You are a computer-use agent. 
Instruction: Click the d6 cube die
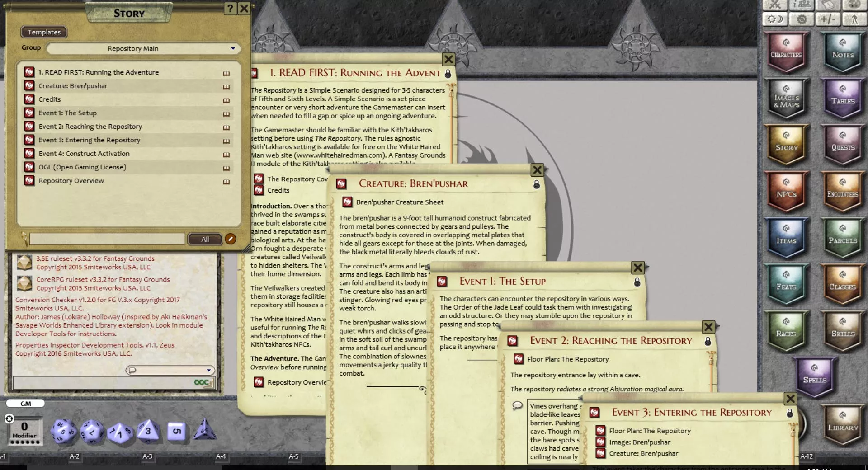[x=176, y=431]
